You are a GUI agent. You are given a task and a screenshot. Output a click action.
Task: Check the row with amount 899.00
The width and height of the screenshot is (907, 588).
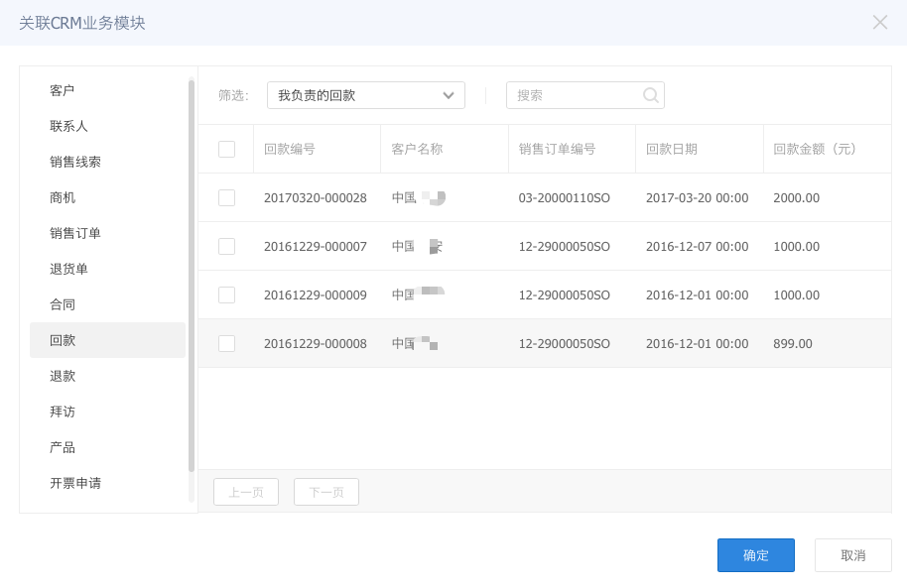point(226,343)
